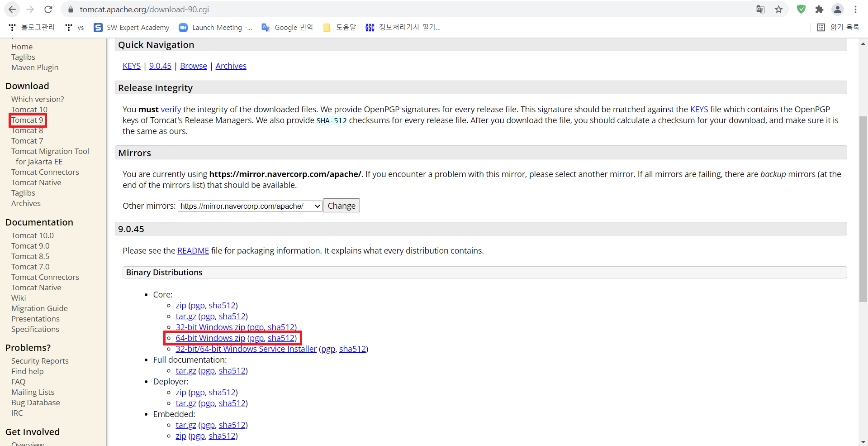Open Home in the sidebar
Viewport: 868px width, 446px height.
point(22,47)
